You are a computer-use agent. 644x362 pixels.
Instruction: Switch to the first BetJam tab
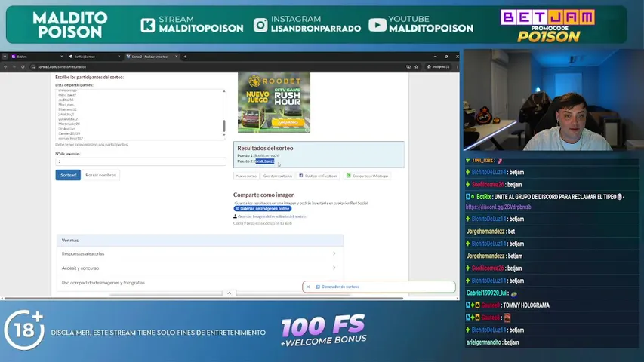tap(37, 57)
